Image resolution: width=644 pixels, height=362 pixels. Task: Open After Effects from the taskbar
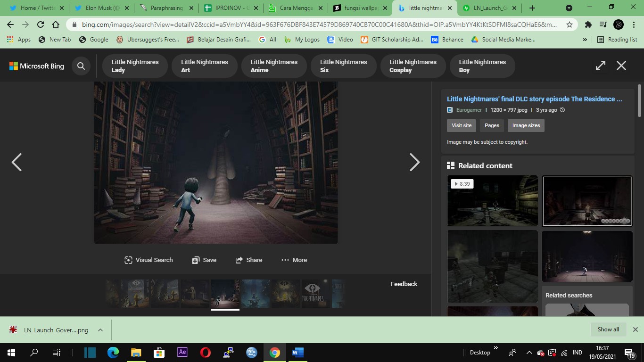pyautogui.click(x=182, y=352)
